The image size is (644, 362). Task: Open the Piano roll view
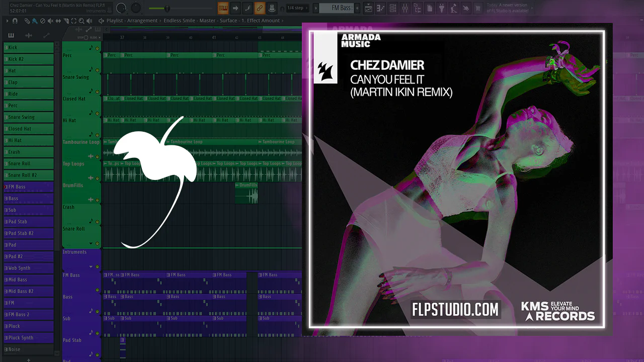coord(380,8)
